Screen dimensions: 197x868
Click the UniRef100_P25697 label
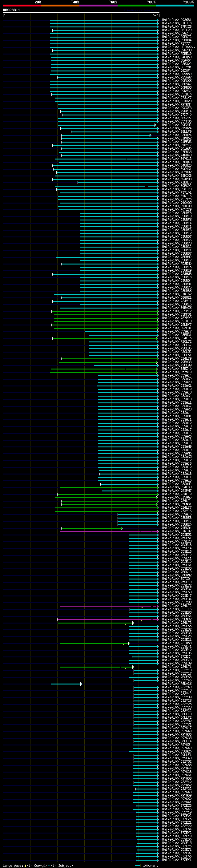pyautogui.click(x=177, y=78)
